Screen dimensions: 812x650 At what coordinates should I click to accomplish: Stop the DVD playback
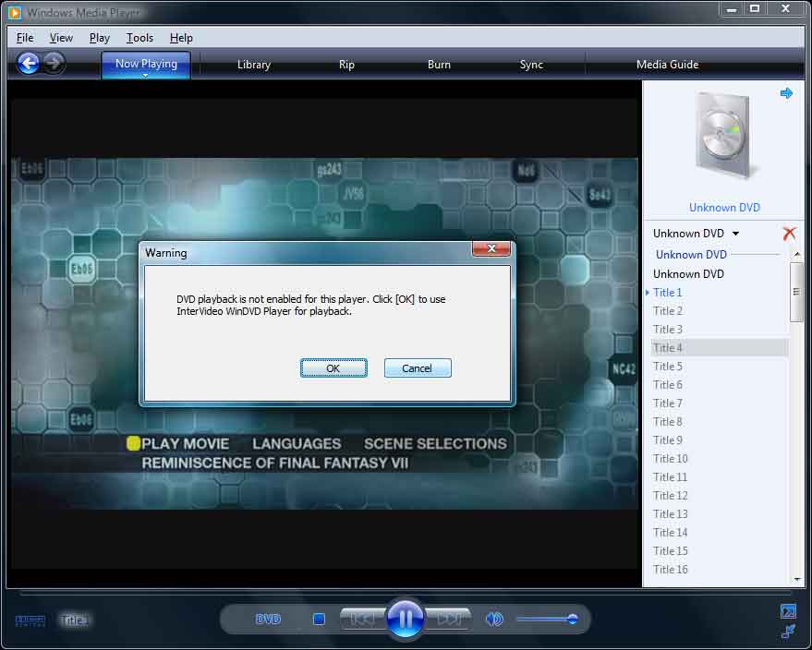pyautogui.click(x=318, y=619)
